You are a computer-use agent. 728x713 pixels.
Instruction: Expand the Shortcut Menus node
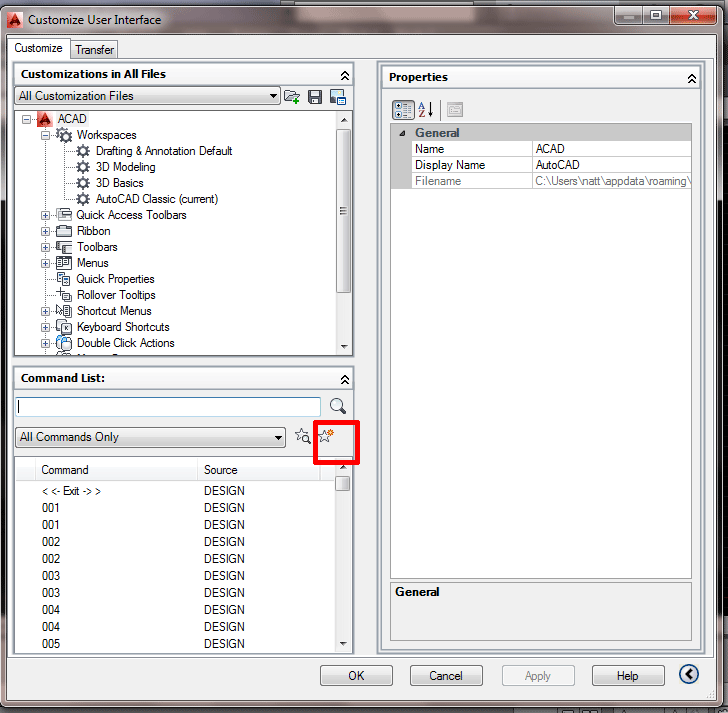pyautogui.click(x=45, y=311)
